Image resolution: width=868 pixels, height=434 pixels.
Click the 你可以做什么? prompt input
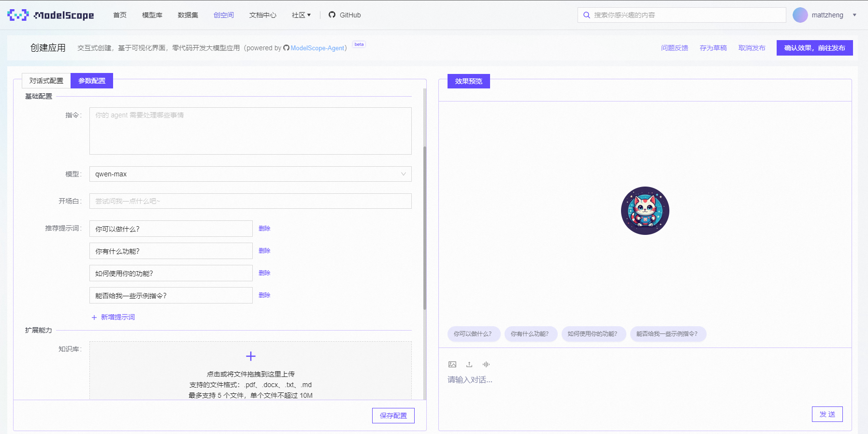tap(171, 229)
